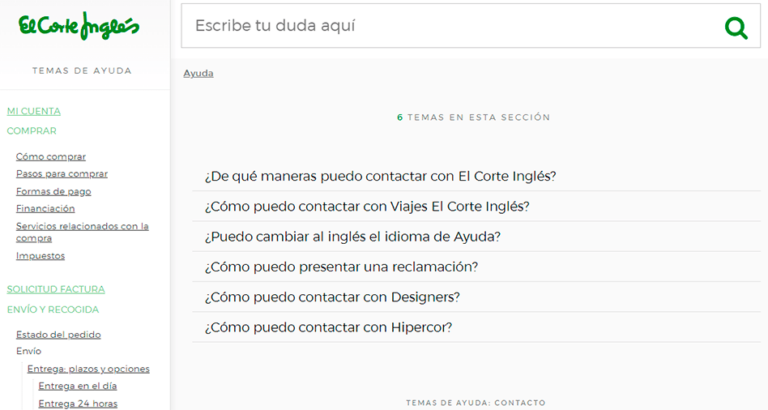Select the Impuestos sidebar link
768x410 pixels.
coord(41,256)
